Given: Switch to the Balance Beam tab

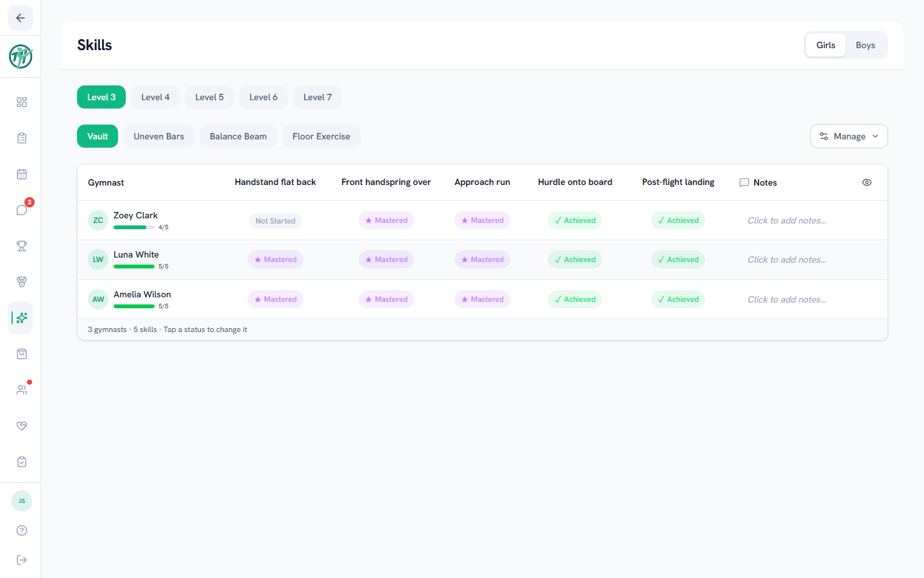Looking at the screenshot, I should pyautogui.click(x=238, y=136).
